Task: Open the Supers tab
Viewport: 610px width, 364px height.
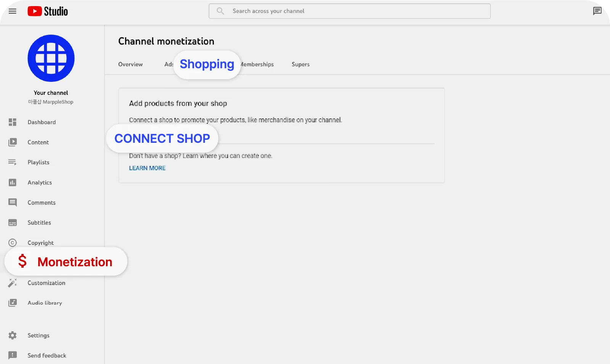Action: 300,64
